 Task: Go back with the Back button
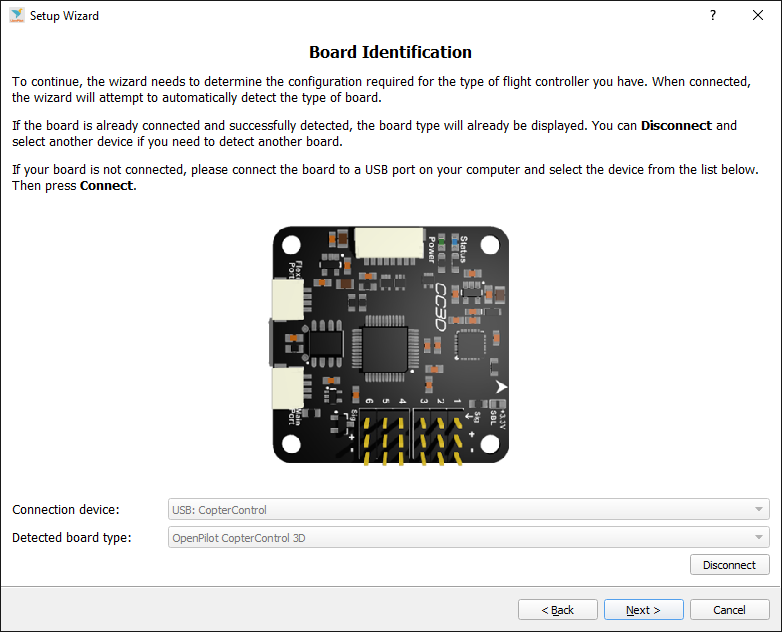pos(558,610)
